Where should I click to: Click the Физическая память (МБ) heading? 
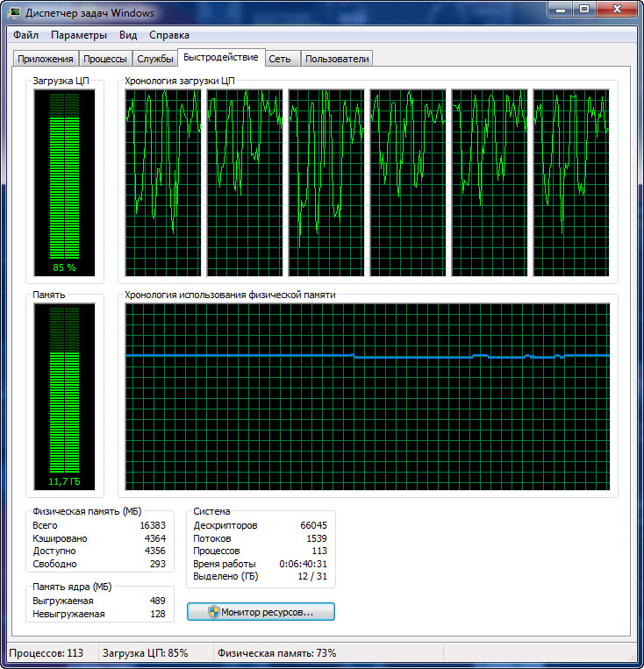point(87,511)
